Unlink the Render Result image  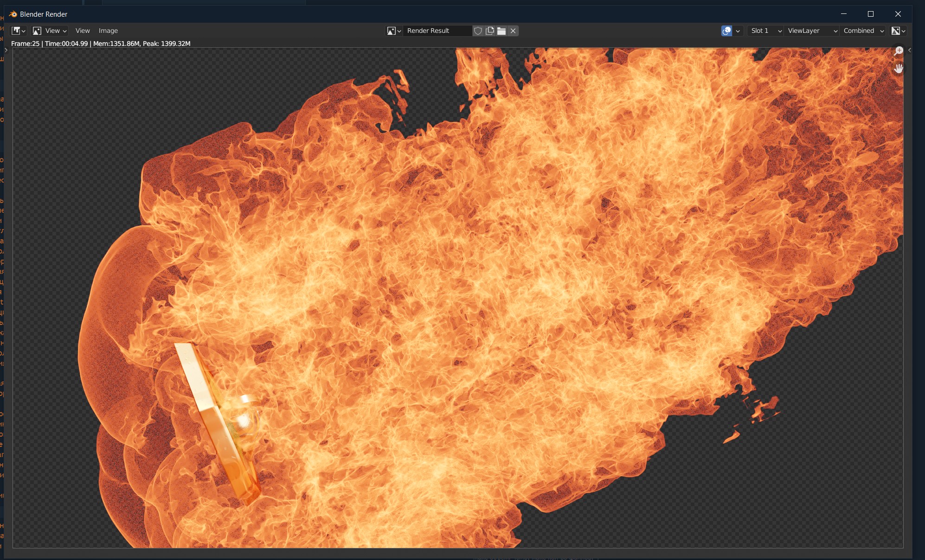pyautogui.click(x=513, y=31)
